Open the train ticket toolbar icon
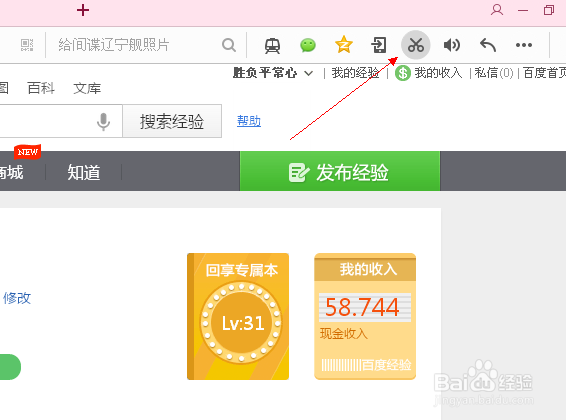Viewport: 566px width, 420px height. [272, 45]
